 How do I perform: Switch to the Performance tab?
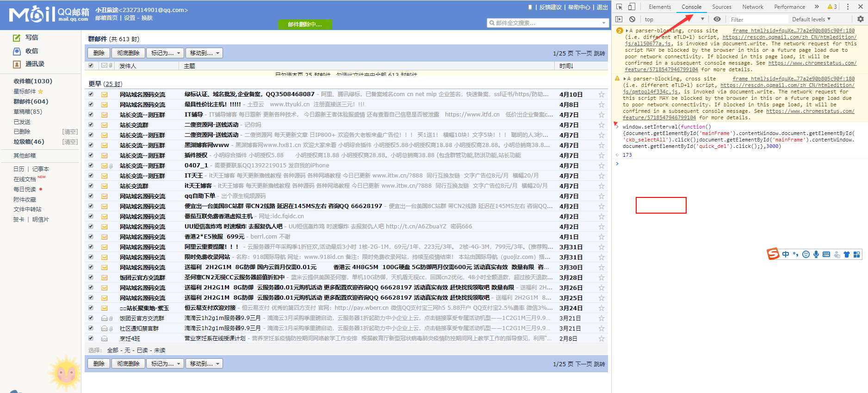point(789,7)
